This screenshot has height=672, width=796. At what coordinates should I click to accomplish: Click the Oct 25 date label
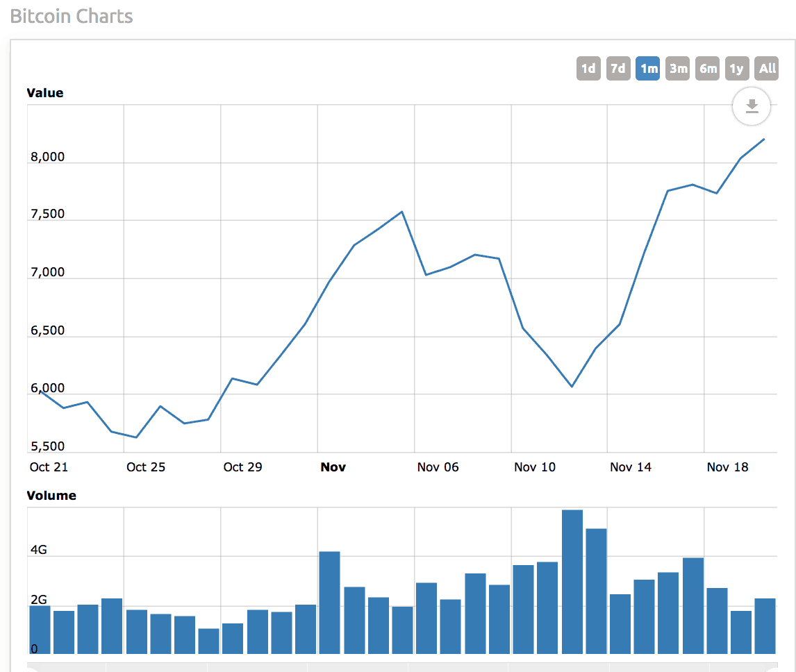146,467
